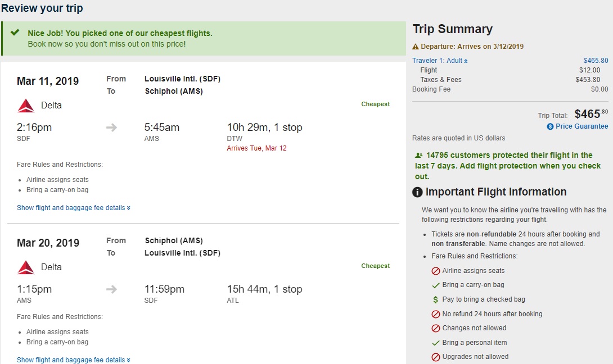Click the green checkmark in the Nice Job banner

[15, 33]
